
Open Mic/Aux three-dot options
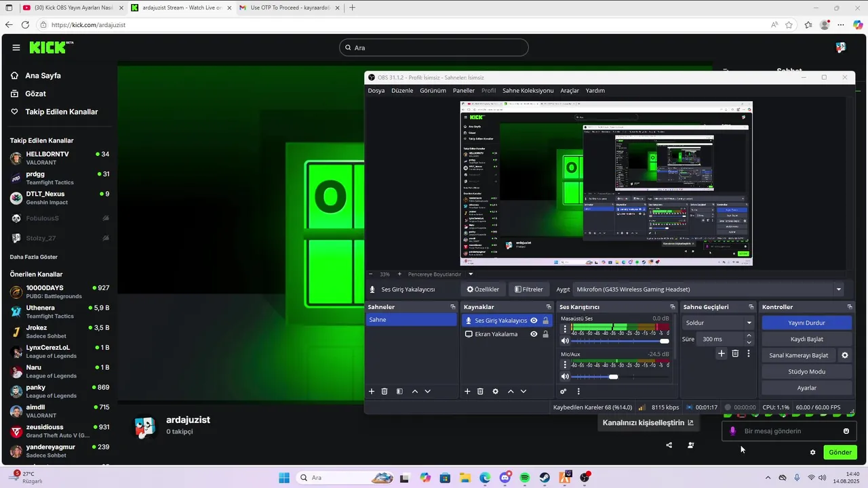(565, 365)
